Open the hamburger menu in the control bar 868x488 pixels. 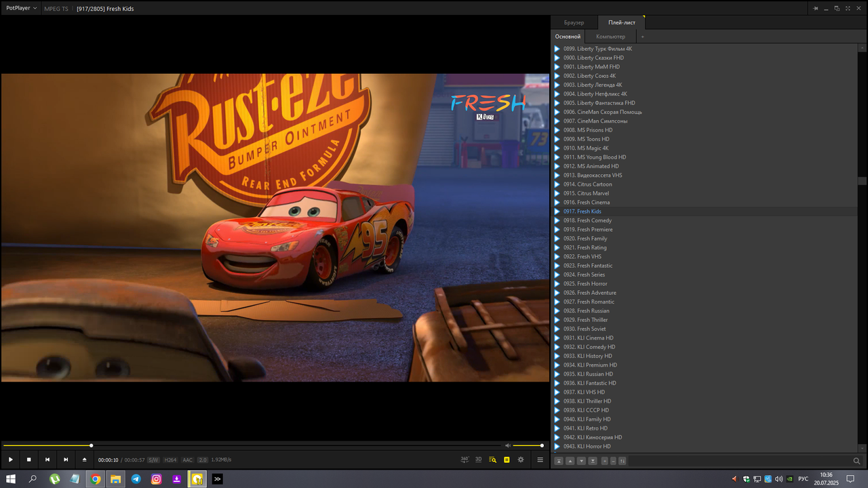coord(540,460)
